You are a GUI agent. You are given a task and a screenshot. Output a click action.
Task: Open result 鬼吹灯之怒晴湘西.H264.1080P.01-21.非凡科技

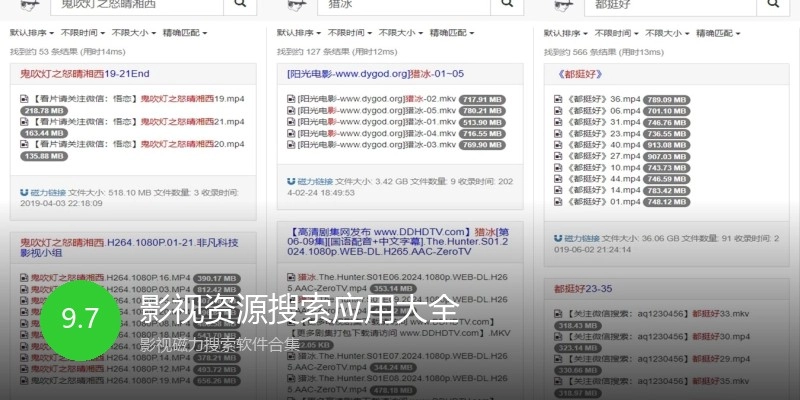coord(129,247)
